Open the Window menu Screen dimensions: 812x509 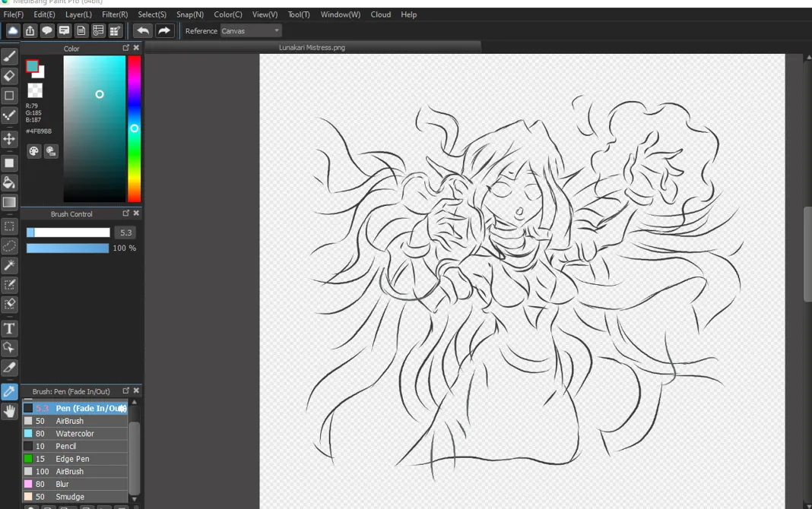(x=340, y=14)
